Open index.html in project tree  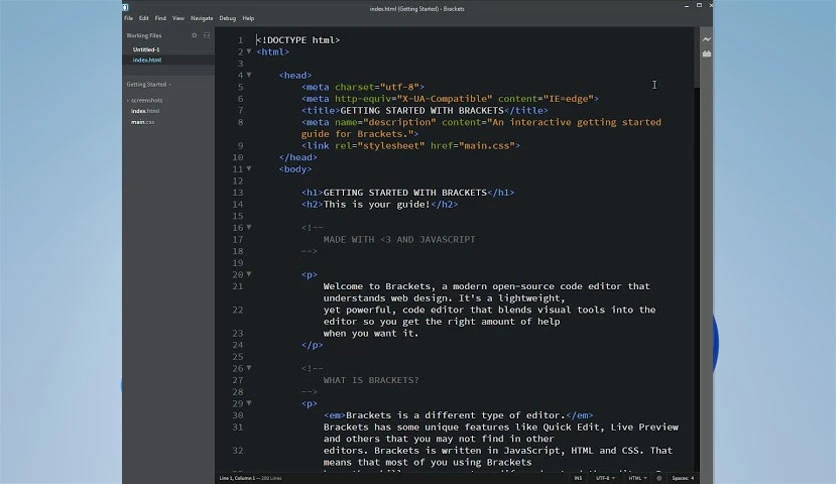(x=145, y=111)
